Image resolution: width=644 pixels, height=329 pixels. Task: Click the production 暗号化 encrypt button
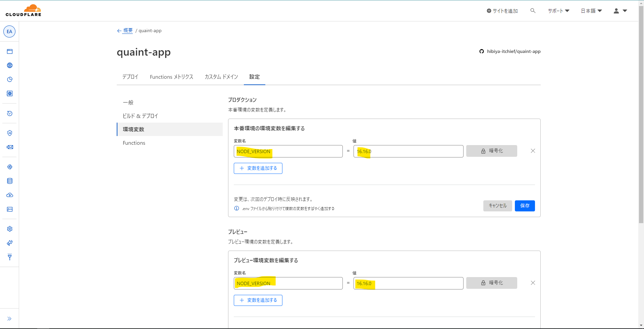[491, 151]
